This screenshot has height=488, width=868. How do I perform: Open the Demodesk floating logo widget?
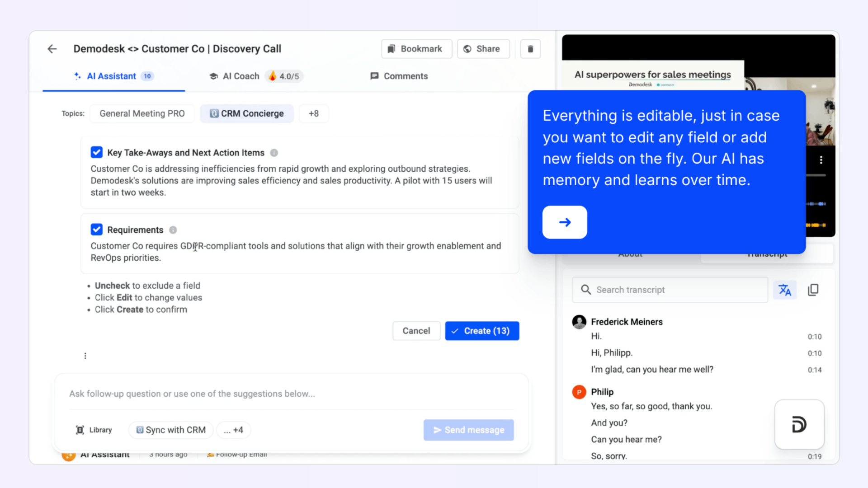pos(799,424)
